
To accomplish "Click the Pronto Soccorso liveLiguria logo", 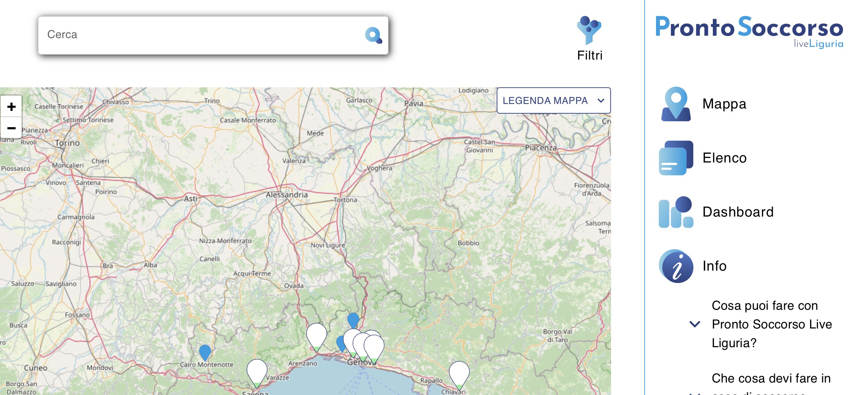I will (x=749, y=31).
